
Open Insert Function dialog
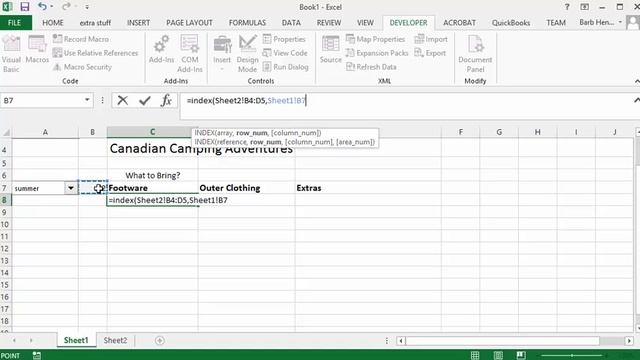(166, 100)
